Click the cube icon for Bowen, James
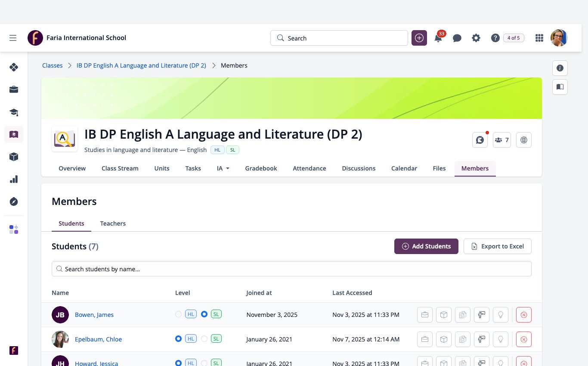 (x=444, y=315)
